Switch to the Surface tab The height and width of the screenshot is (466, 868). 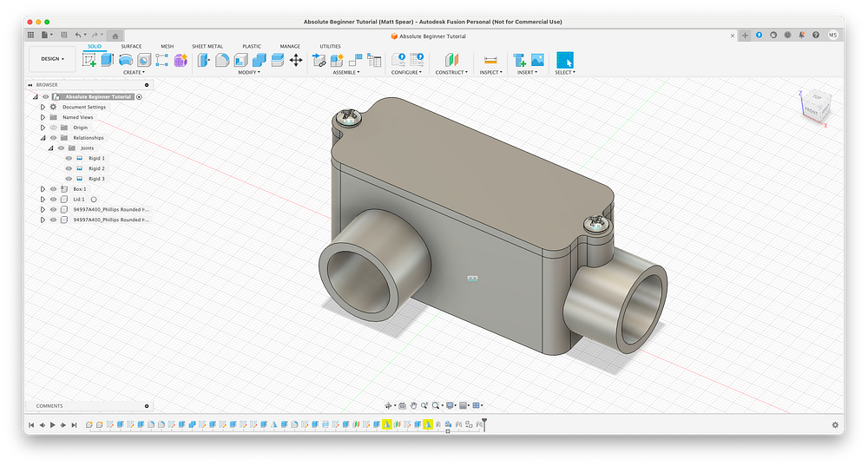click(131, 46)
